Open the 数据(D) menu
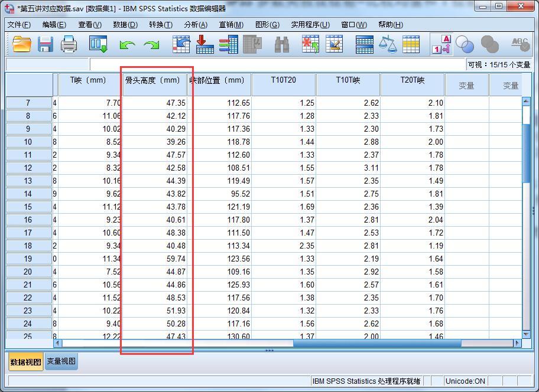539x392 pixels. coord(125,25)
